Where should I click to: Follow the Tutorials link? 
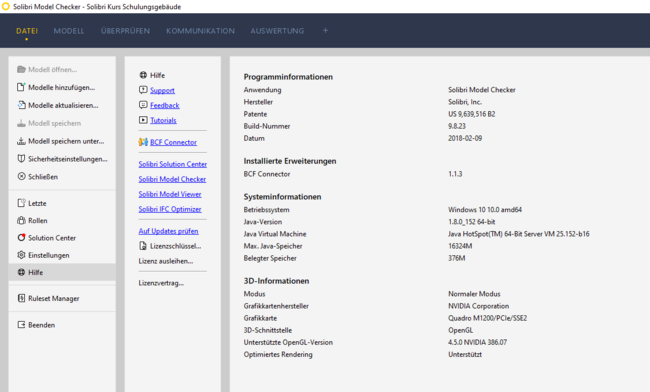point(163,120)
